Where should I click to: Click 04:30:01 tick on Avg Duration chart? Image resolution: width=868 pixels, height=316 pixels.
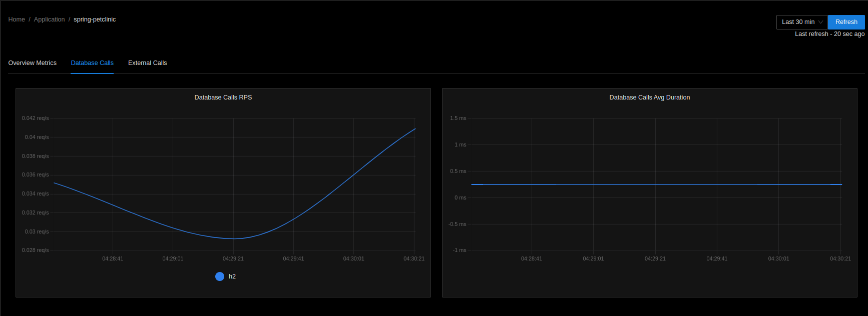click(779, 259)
